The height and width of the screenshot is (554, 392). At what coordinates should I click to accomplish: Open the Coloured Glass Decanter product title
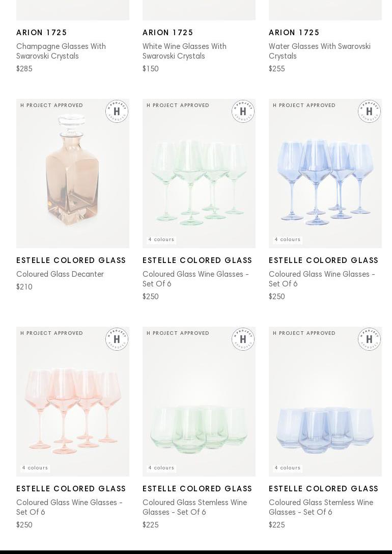click(60, 274)
